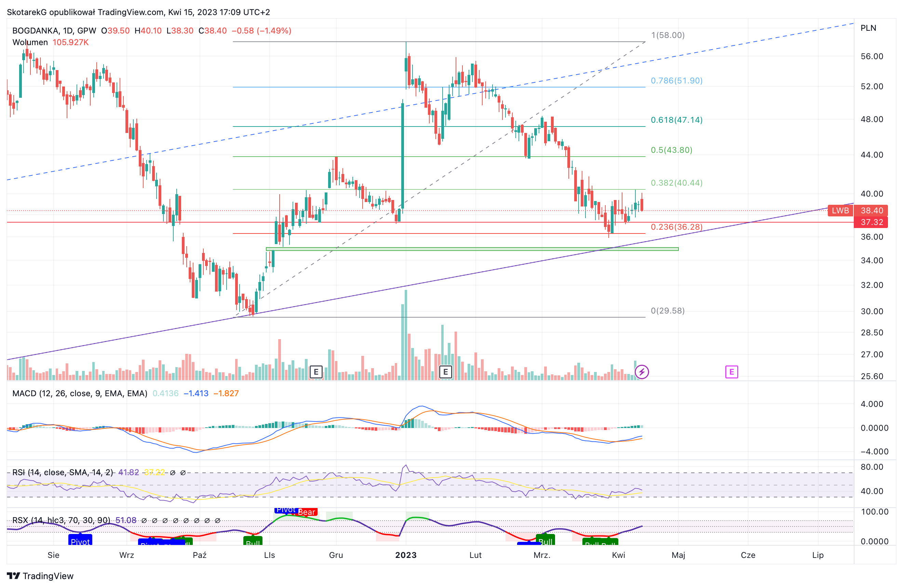Viewport: 903px width, 588px height.
Task: Click the 2023 label on time axis
Action: tap(406, 555)
